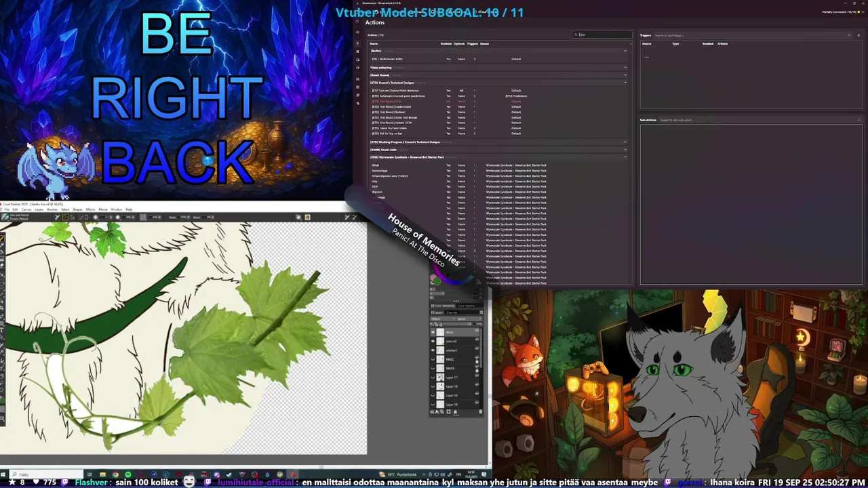The image size is (868, 488).
Task: Click the Source column header in Triggers
Action: 646,43
